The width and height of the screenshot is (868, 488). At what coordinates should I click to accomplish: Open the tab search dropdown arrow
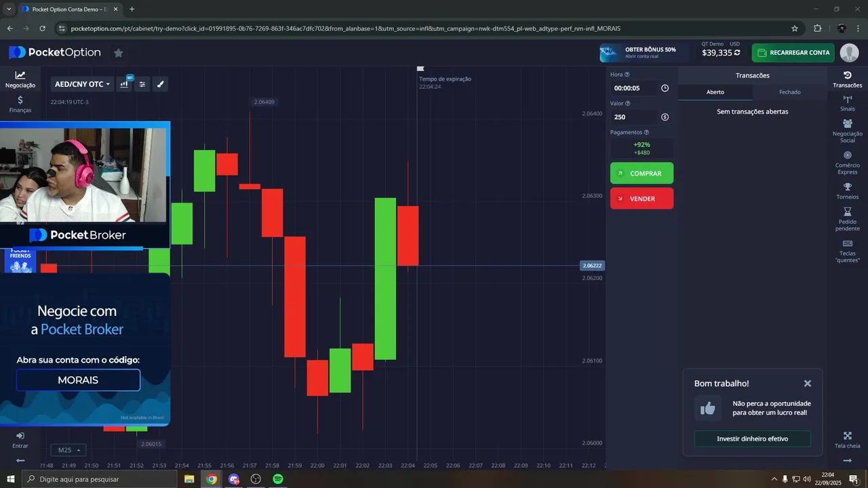pos(9,9)
